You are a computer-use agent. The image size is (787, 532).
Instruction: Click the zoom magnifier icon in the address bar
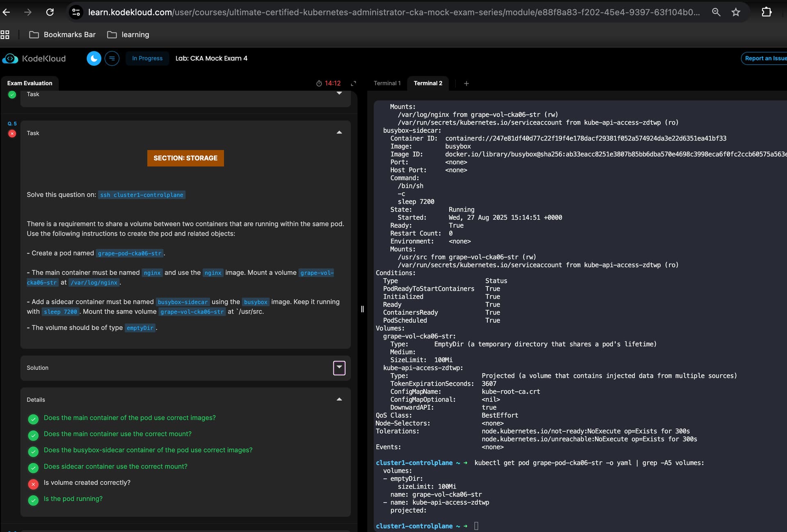tap(716, 12)
